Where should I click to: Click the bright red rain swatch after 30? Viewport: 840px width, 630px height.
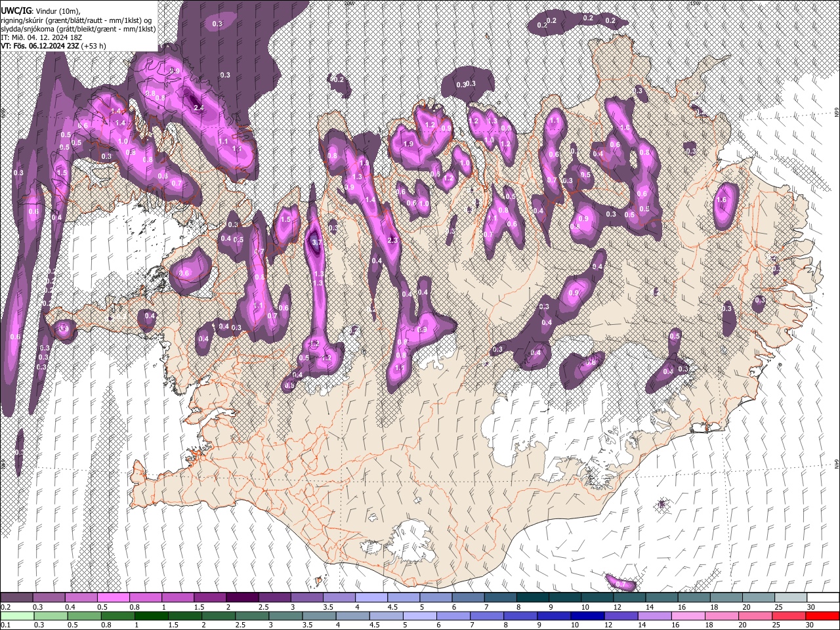click(824, 616)
